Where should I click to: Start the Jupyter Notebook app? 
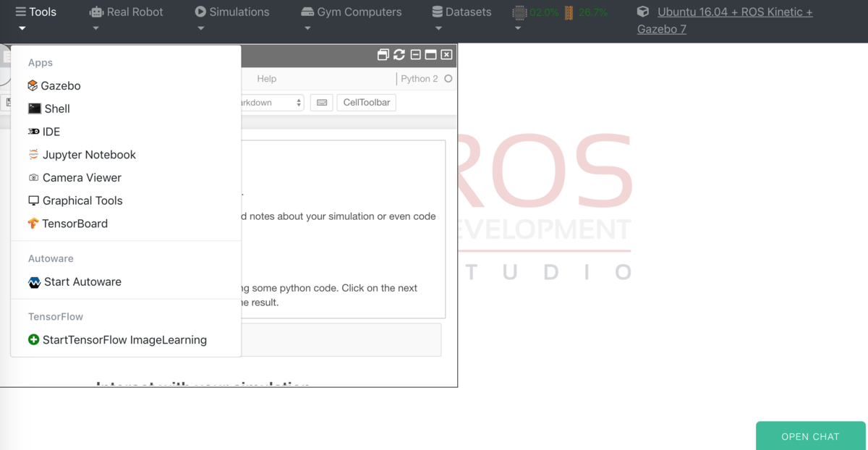pos(90,155)
